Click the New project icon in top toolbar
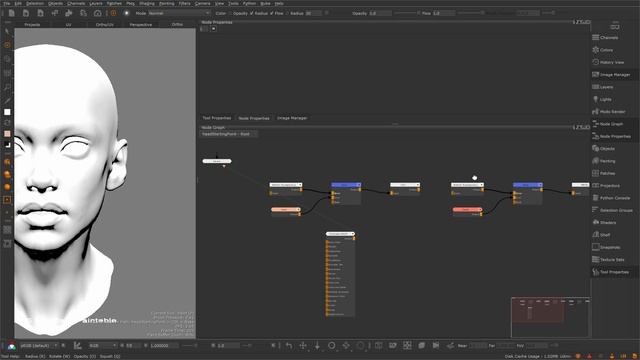Viewport: 640px width, 360px height. click(x=11, y=13)
